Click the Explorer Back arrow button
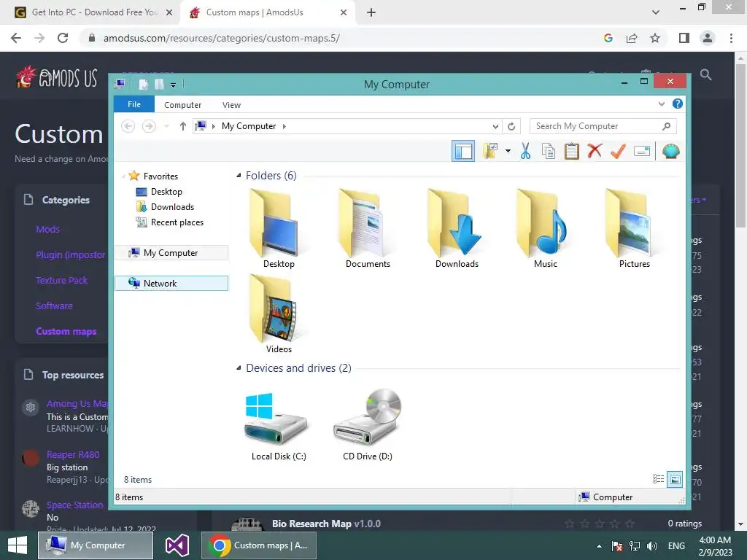 point(128,126)
